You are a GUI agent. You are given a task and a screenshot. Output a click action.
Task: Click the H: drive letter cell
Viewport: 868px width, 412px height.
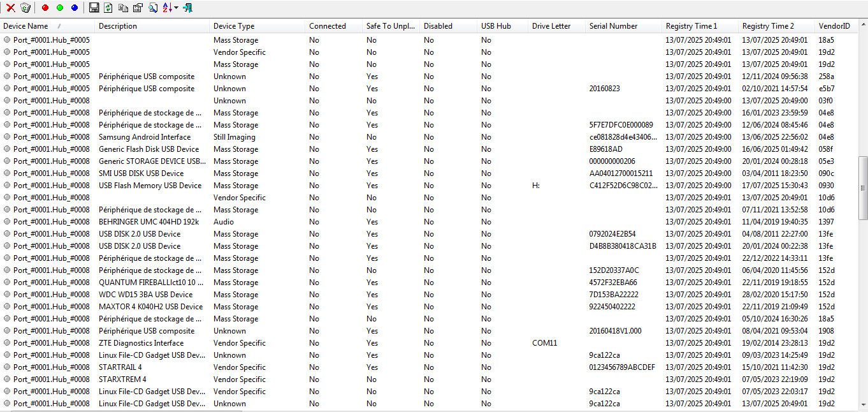(x=536, y=186)
